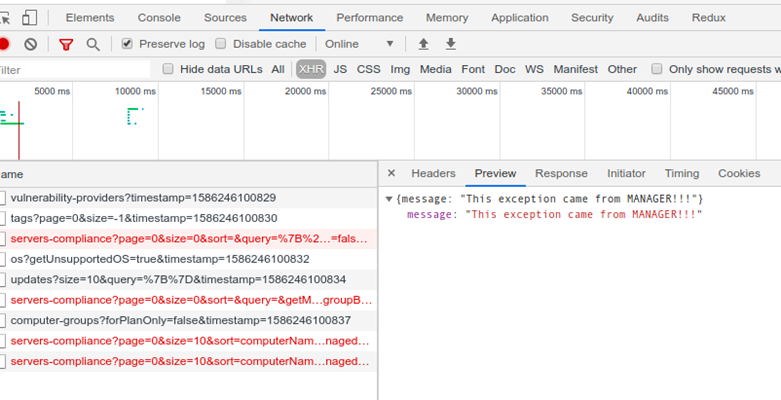Viewport: 781px width, 400px height.
Task: Click the record network log button
Action: [4, 44]
